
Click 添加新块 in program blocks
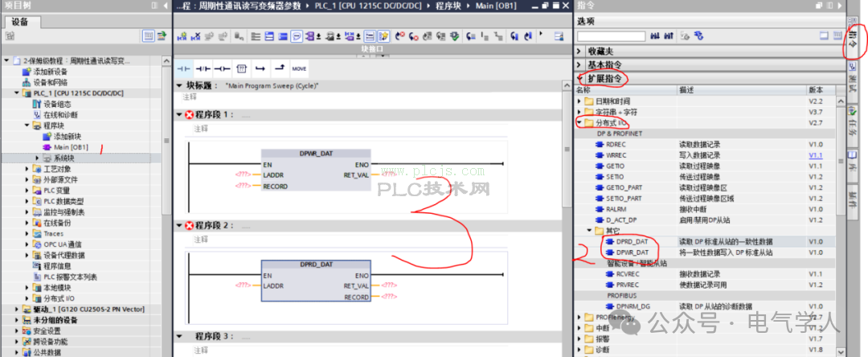pyautogui.click(x=68, y=136)
